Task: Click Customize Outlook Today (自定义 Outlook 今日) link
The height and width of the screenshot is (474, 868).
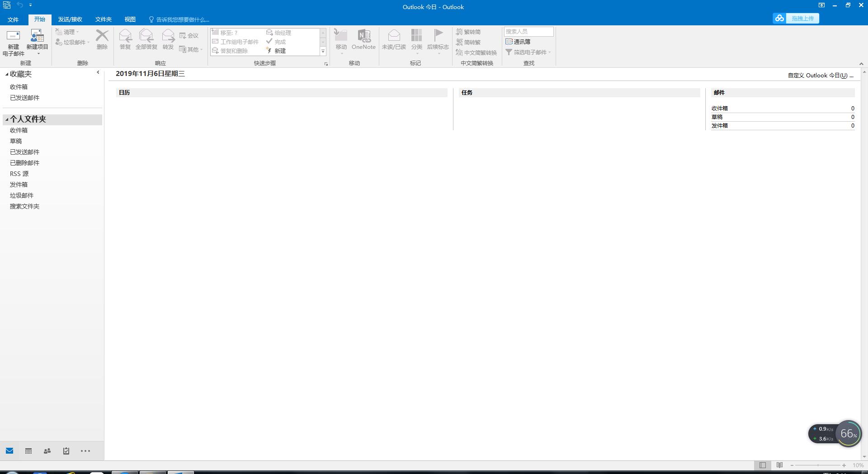Action: point(820,76)
